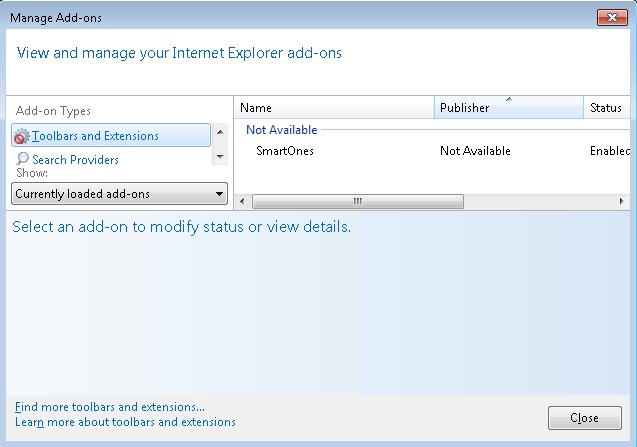637x447 pixels.
Task: Click the Toolbars and Extensions gear icon
Action: coord(22,136)
